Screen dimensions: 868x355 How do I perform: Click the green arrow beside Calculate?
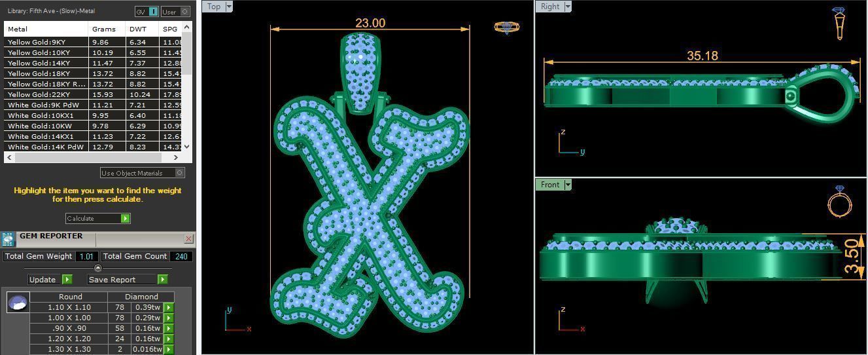coord(126,218)
